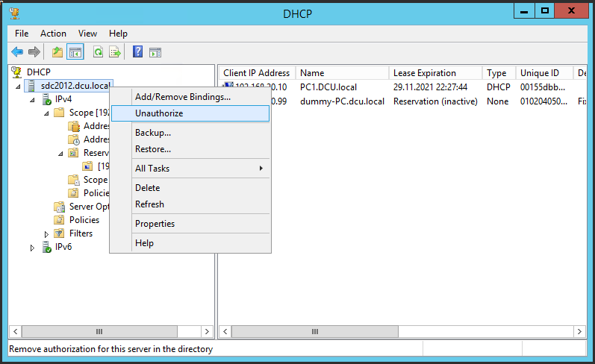The width and height of the screenshot is (595, 364).
Task: Click the Refresh toolbar icon
Action: tap(98, 52)
